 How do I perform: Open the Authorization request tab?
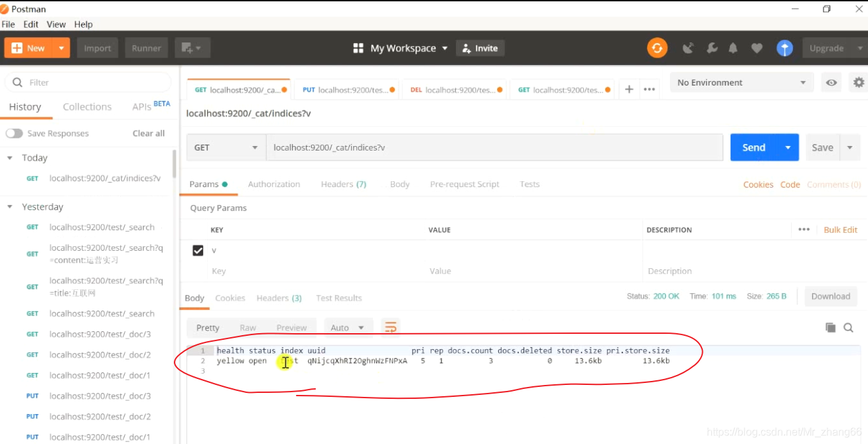click(274, 184)
